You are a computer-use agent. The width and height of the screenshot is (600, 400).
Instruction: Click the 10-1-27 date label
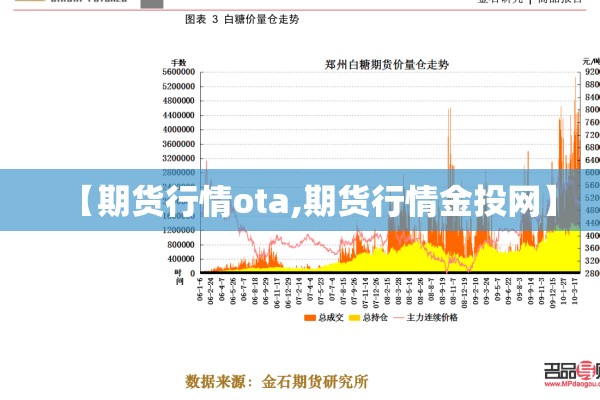point(564,291)
